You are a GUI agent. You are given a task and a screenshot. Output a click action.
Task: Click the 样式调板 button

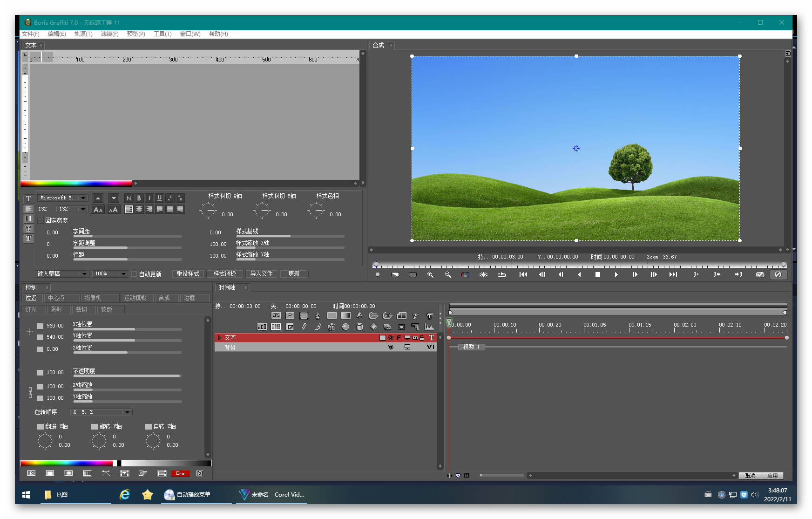(225, 274)
